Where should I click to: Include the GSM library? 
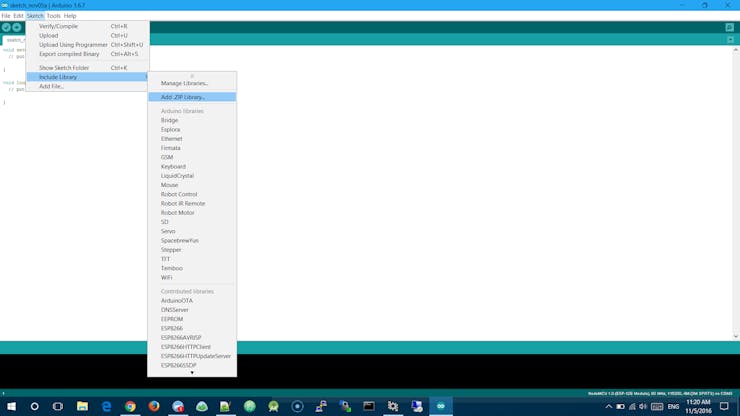[x=192, y=157]
